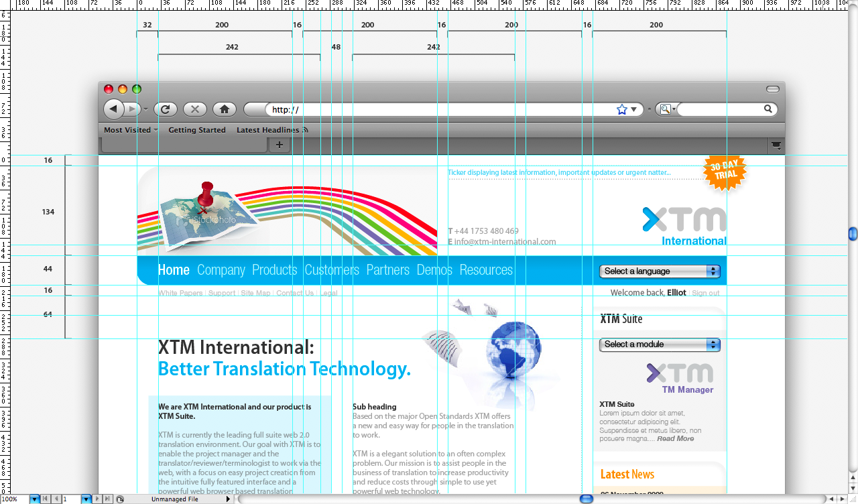858x504 pixels.
Task: Click the horizontal scrollbar thumb
Action: [587, 499]
